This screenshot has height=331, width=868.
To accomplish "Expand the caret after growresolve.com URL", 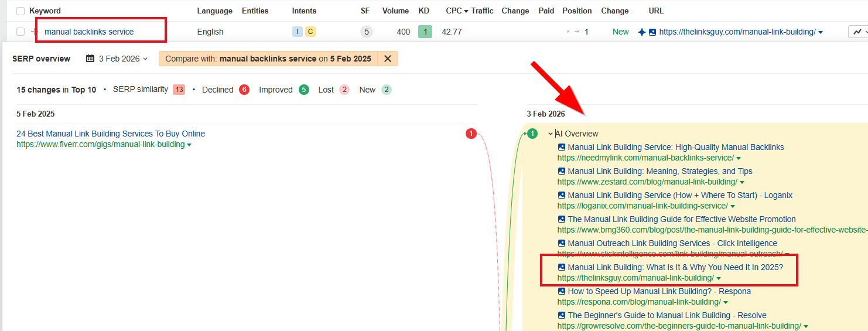I will (806, 326).
